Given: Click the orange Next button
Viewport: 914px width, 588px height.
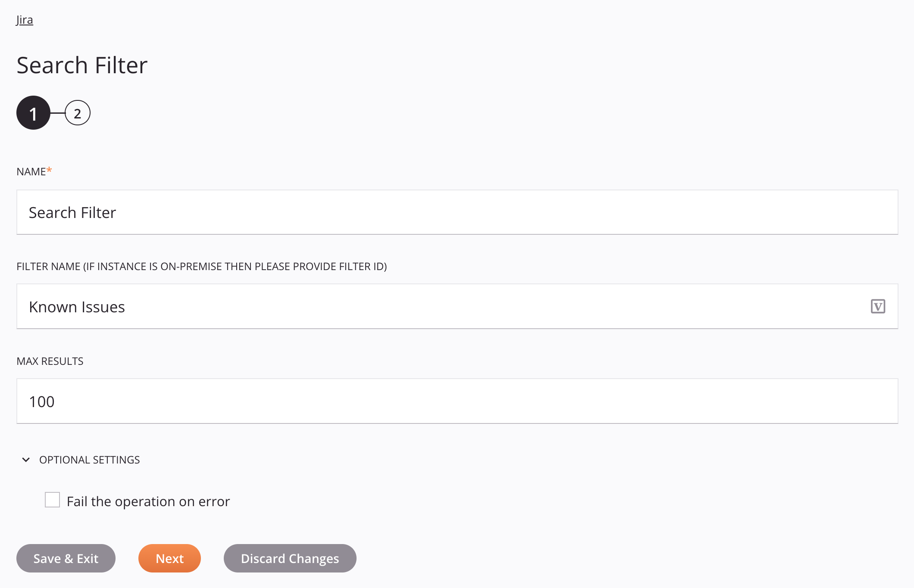Looking at the screenshot, I should tap(169, 558).
